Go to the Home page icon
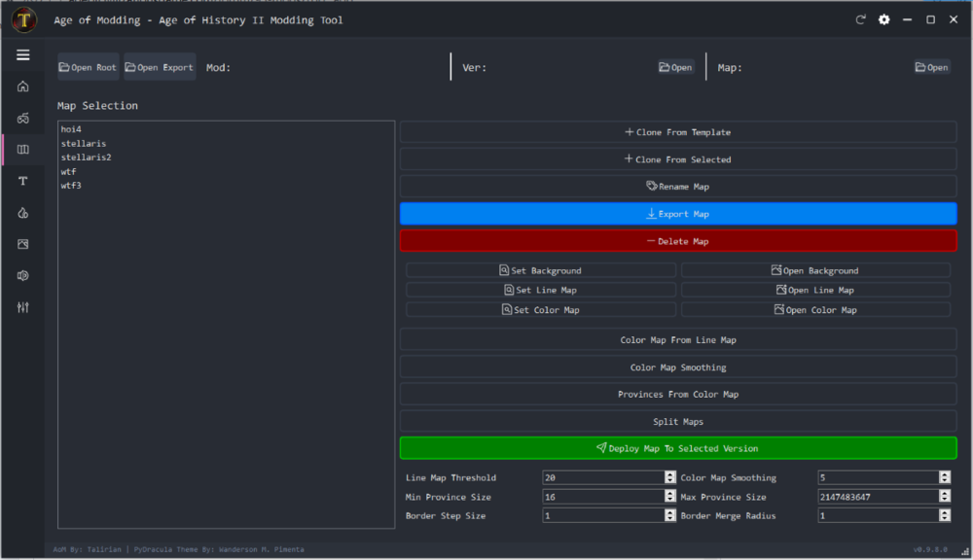 tap(23, 87)
